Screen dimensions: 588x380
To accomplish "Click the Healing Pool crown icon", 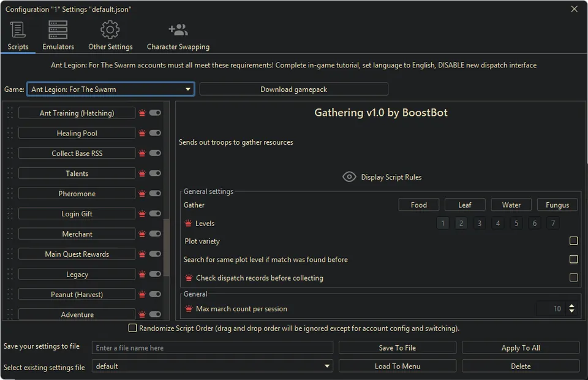I will 142,133.
